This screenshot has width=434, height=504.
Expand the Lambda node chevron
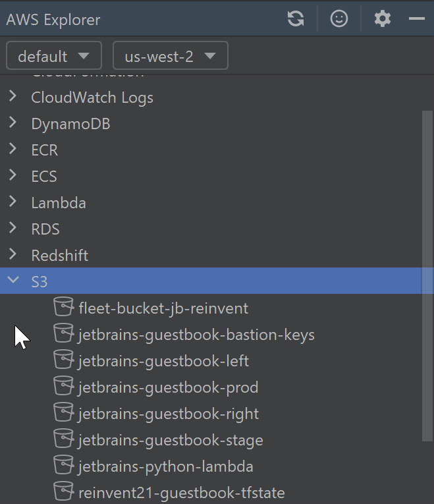pos(13,202)
